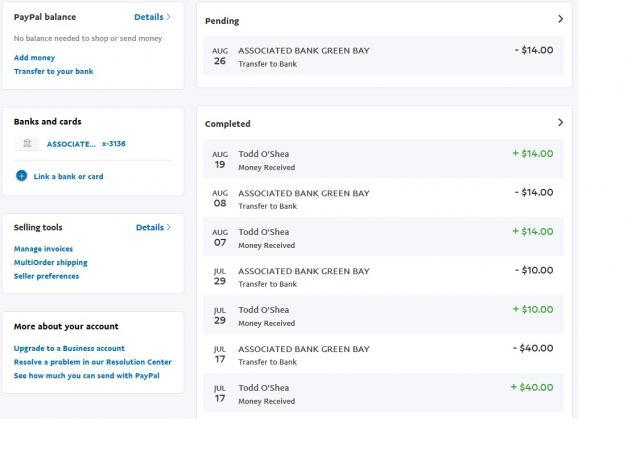Open Aug 19 Todd O'Shea Money Received transaction

click(383, 159)
